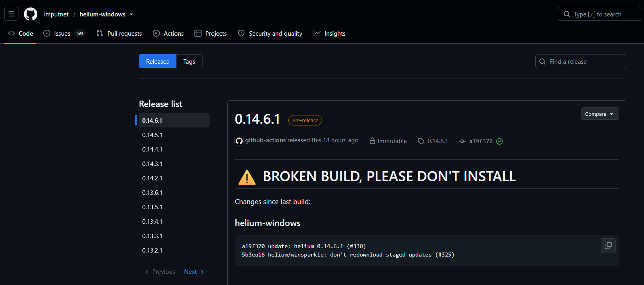
Task: Open Security and quality tab
Action: click(270, 33)
